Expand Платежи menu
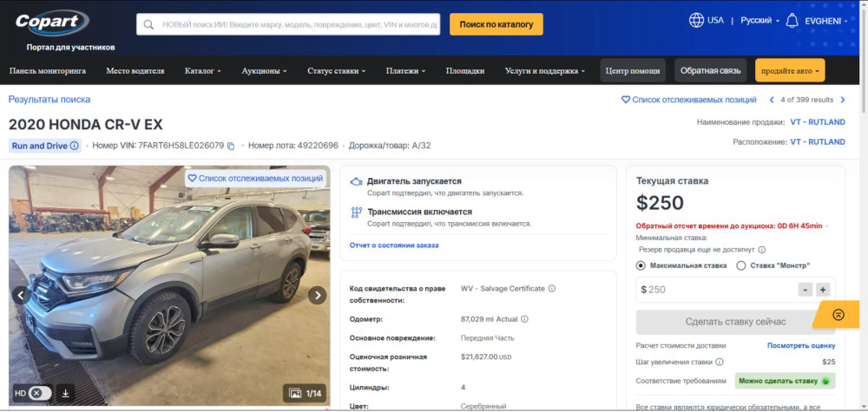This screenshot has height=412, width=868. (405, 71)
